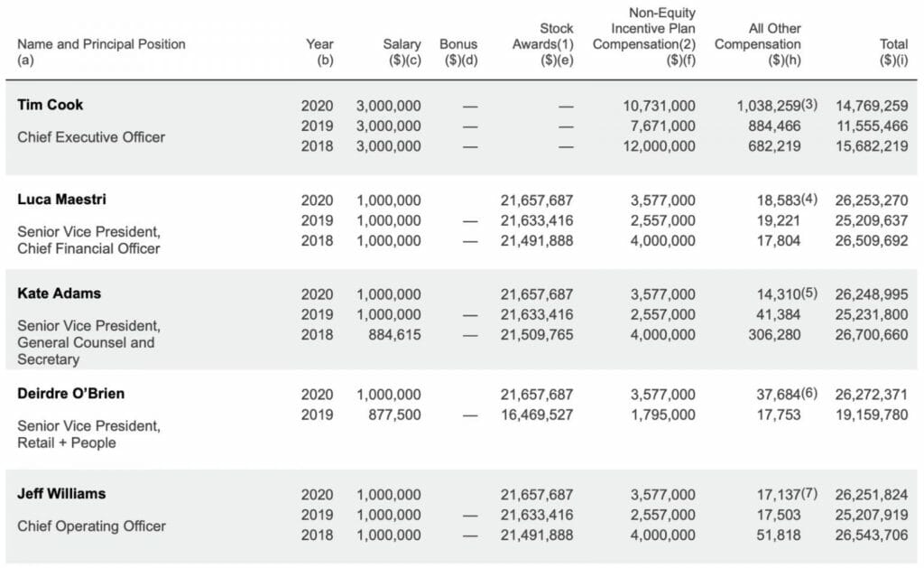Viewport: 924px width, 568px height.
Task: Click the Name and Principal Position header
Action: 101,44
